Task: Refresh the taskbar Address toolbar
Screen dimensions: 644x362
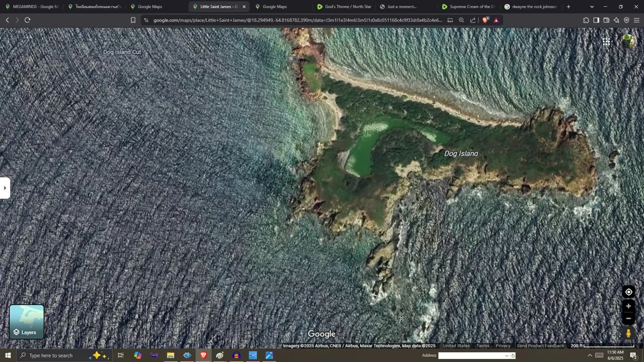Action: tap(513, 356)
